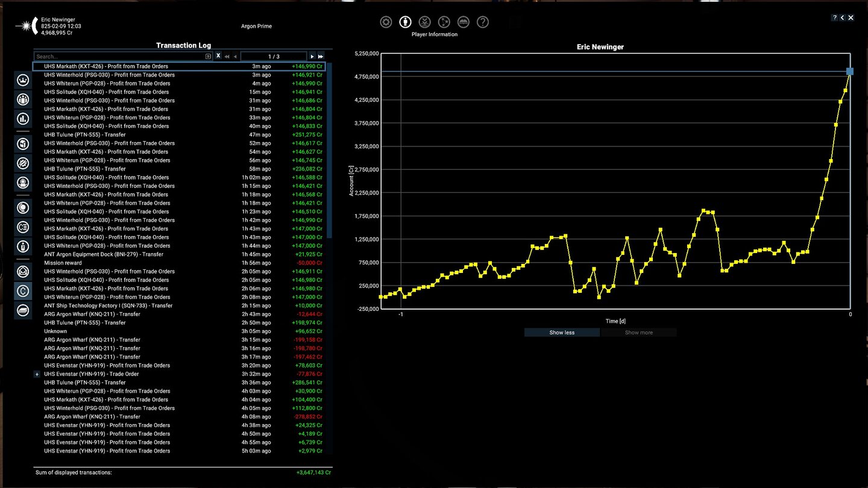The width and height of the screenshot is (868, 488).
Task: Select ARG Argon Wharf row with -199,158 Cr
Action: click(179, 340)
